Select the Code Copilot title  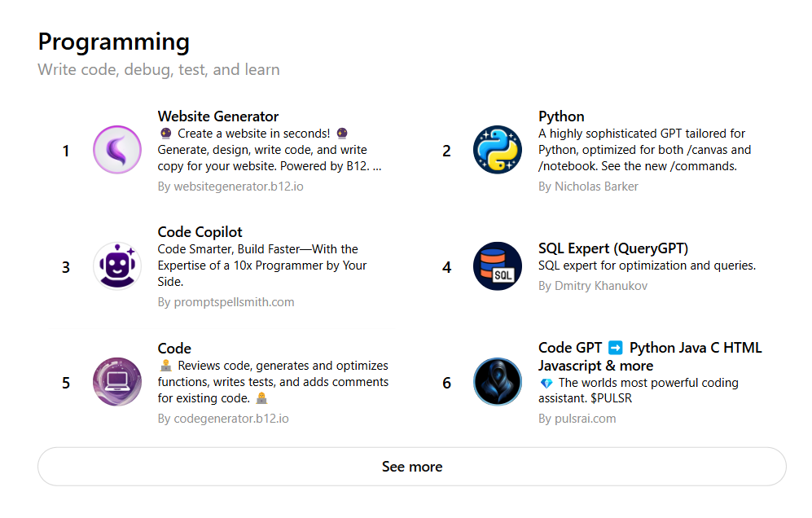pos(200,232)
